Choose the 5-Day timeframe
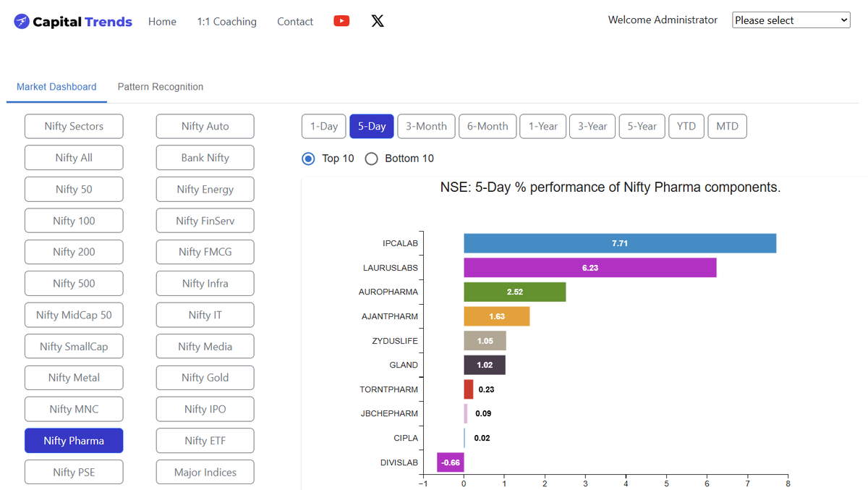The image size is (868, 490). tap(372, 126)
